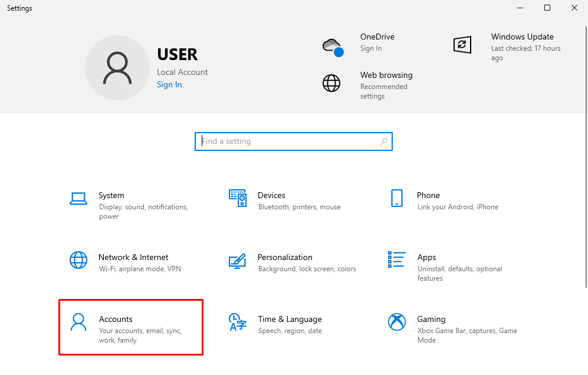This screenshot has height=375, width=588.
Task: Click 'Recommended settings' text under Web browsing
Action: [383, 91]
